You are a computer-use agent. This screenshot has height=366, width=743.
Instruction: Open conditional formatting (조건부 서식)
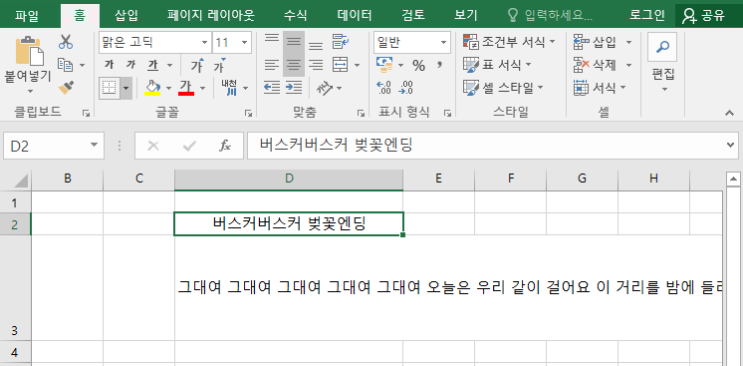[509, 42]
